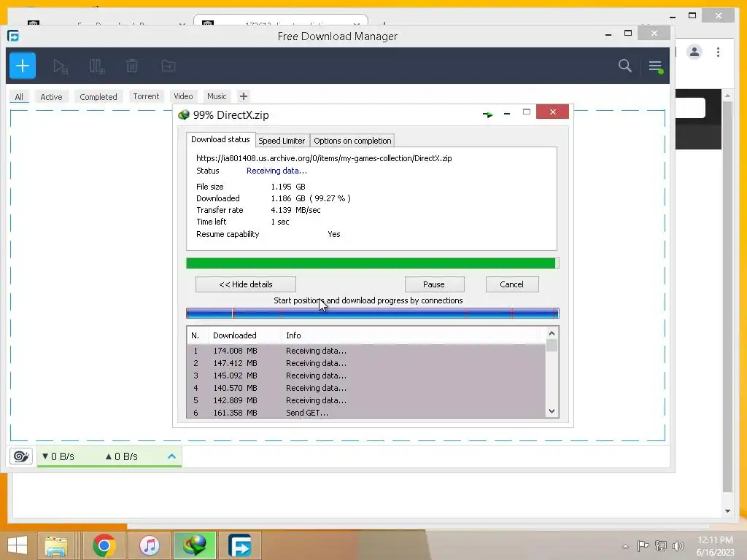Open iTunes from the taskbar
Image resolution: width=747 pixels, height=560 pixels.
pyautogui.click(x=150, y=545)
